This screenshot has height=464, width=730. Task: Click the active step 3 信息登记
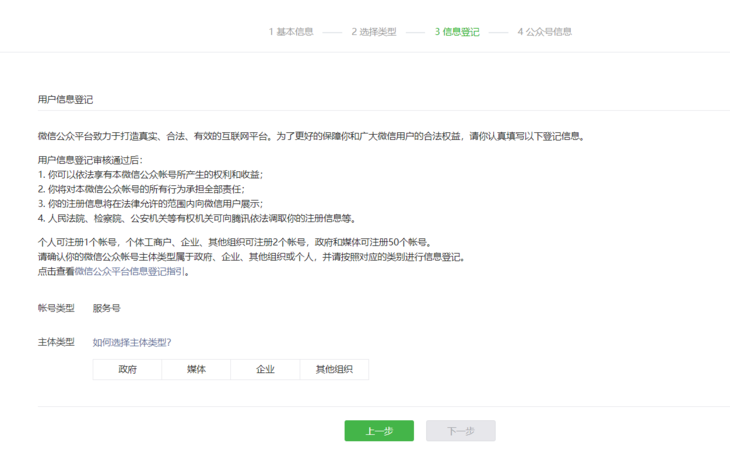[x=457, y=32]
